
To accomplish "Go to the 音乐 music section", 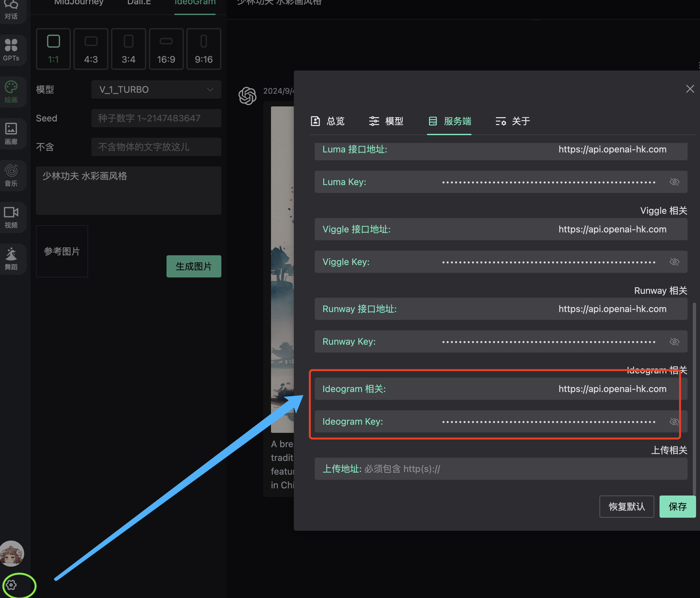I will tap(11, 175).
